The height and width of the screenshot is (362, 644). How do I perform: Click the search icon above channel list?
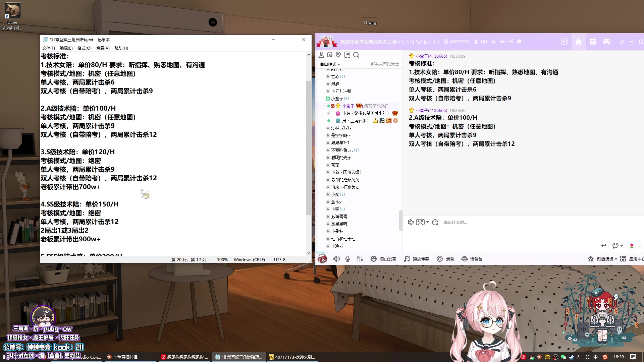click(x=356, y=55)
